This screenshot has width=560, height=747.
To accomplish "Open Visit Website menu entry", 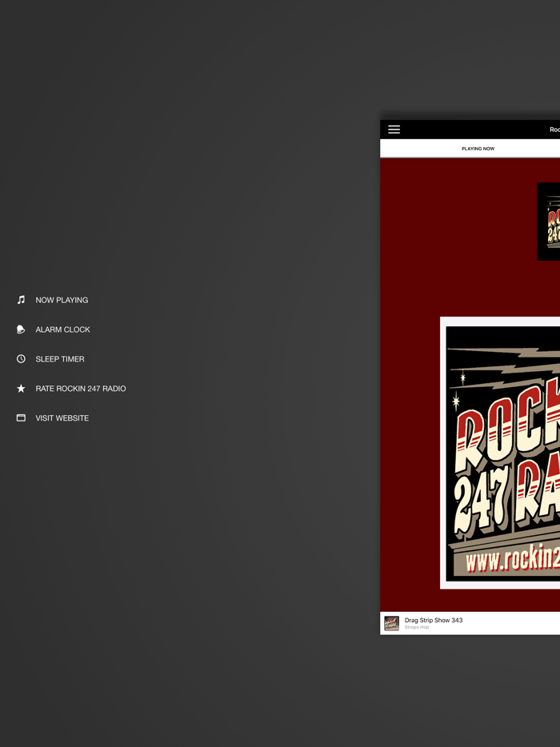I will (62, 418).
